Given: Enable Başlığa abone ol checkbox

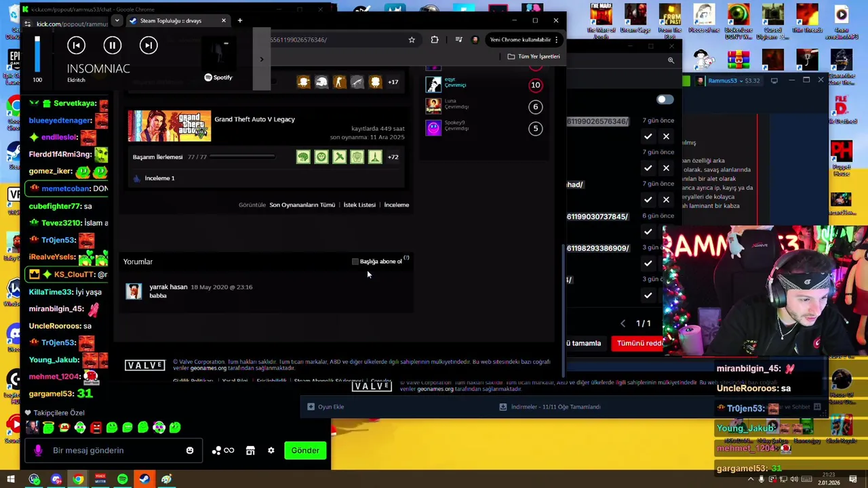Looking at the screenshot, I should [355, 262].
